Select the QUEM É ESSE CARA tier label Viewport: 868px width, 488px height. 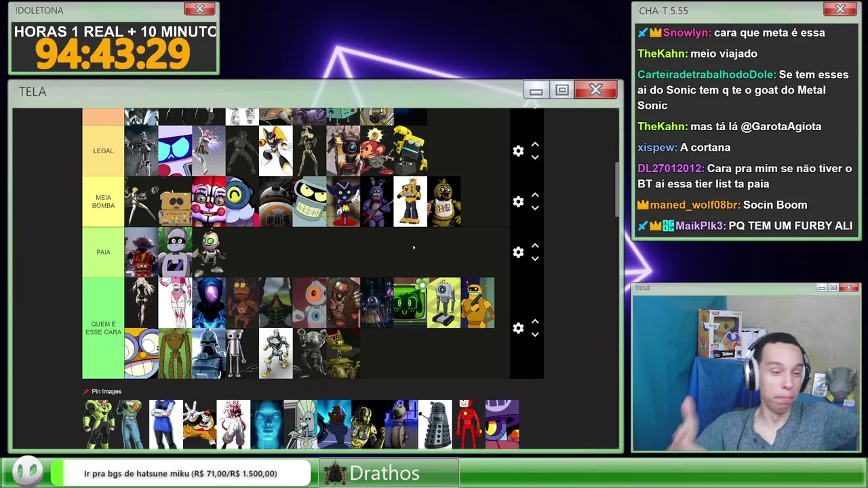(103, 328)
